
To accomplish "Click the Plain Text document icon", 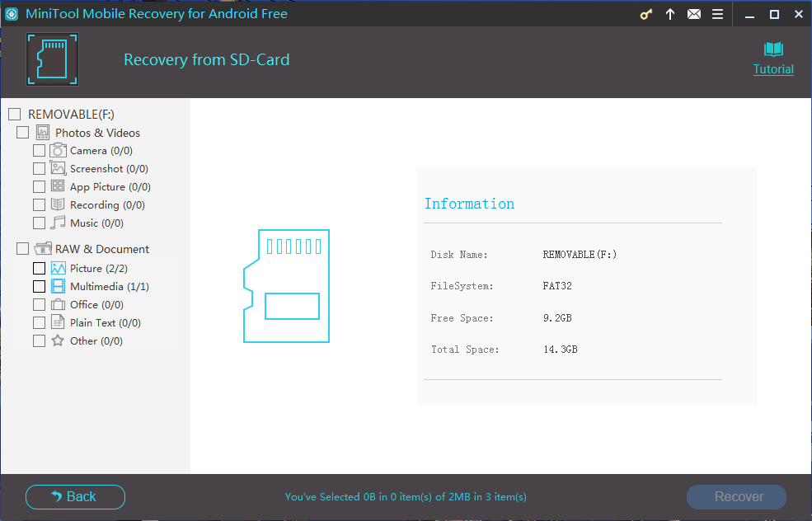I will [58, 322].
